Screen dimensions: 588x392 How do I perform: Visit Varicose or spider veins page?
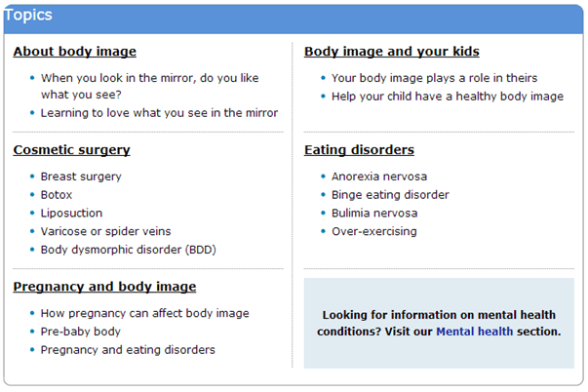click(105, 231)
